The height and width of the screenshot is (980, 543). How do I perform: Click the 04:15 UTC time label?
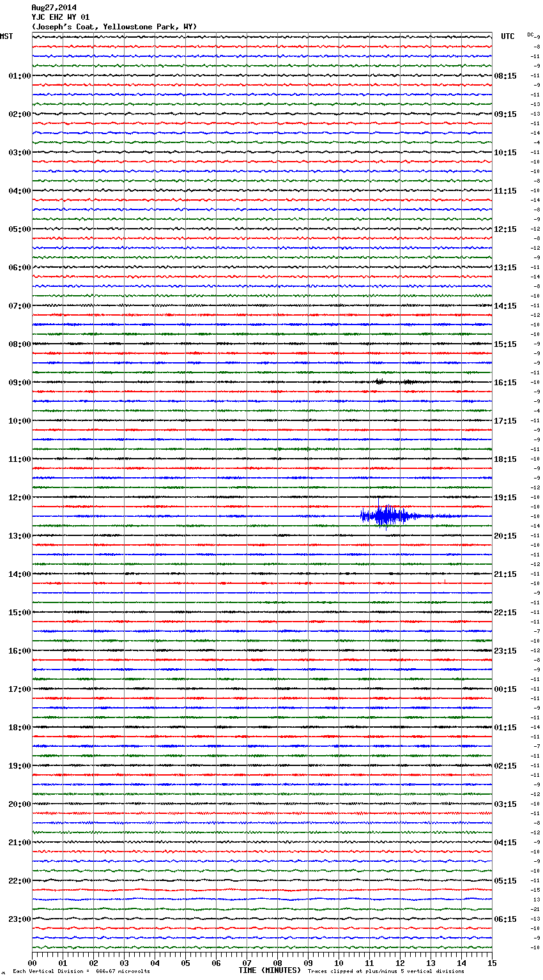click(505, 843)
